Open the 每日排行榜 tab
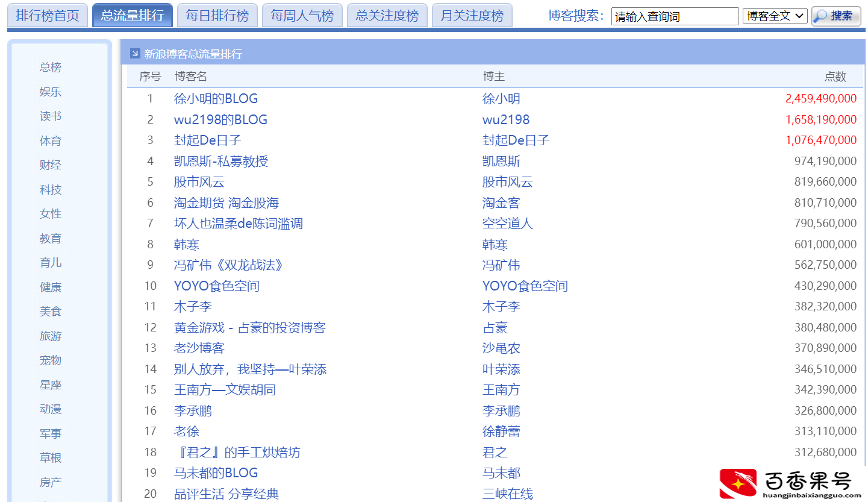 tap(217, 16)
